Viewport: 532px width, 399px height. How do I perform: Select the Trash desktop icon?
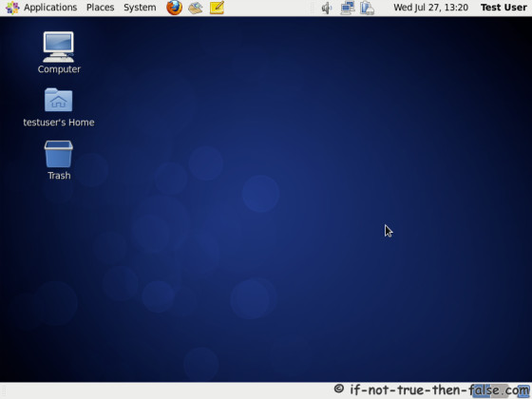59,161
